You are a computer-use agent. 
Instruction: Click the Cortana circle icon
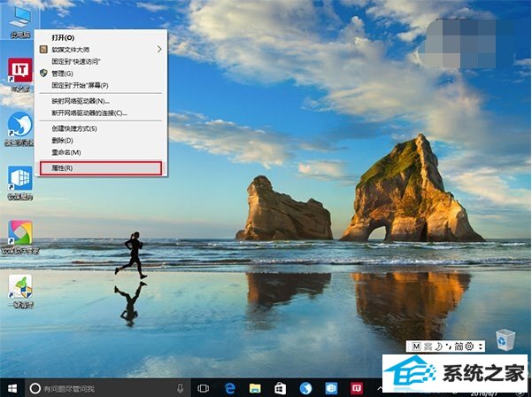click(x=35, y=388)
